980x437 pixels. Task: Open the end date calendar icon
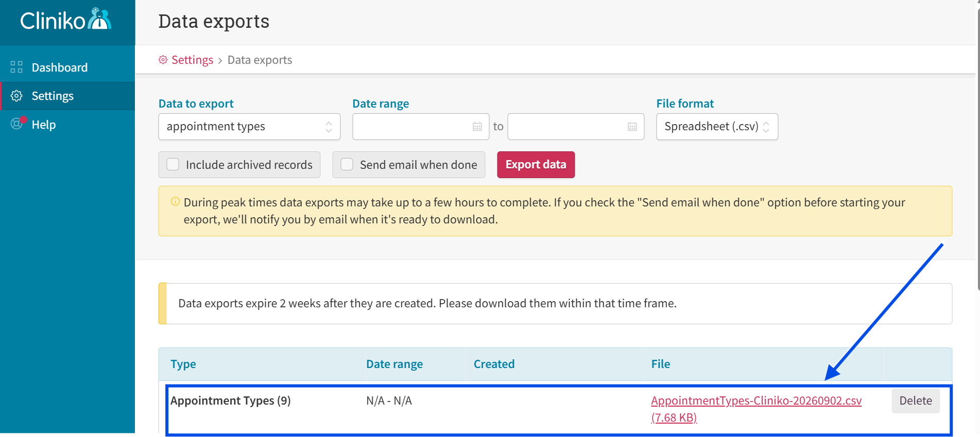pyautogui.click(x=632, y=127)
